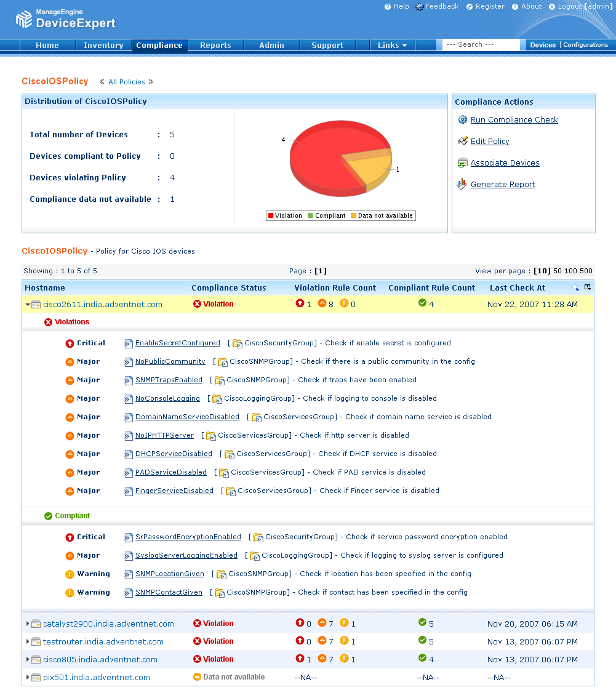
Task: Click the About info icon
Action: tap(515, 7)
